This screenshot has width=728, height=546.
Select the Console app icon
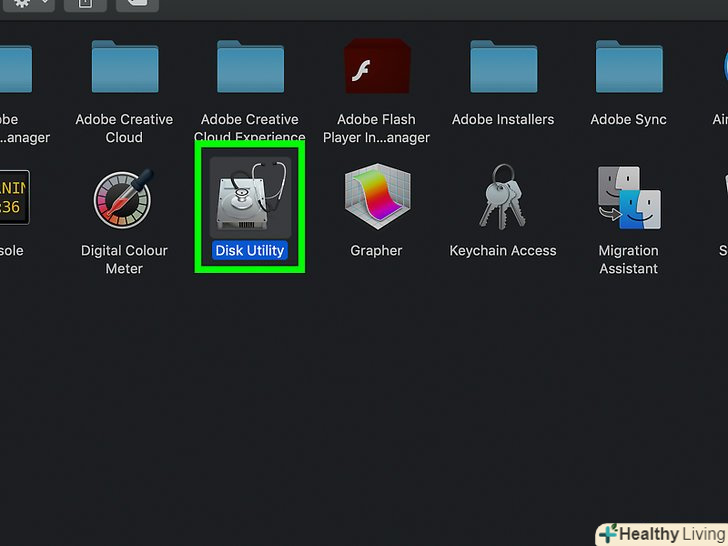pyautogui.click(x=14, y=197)
